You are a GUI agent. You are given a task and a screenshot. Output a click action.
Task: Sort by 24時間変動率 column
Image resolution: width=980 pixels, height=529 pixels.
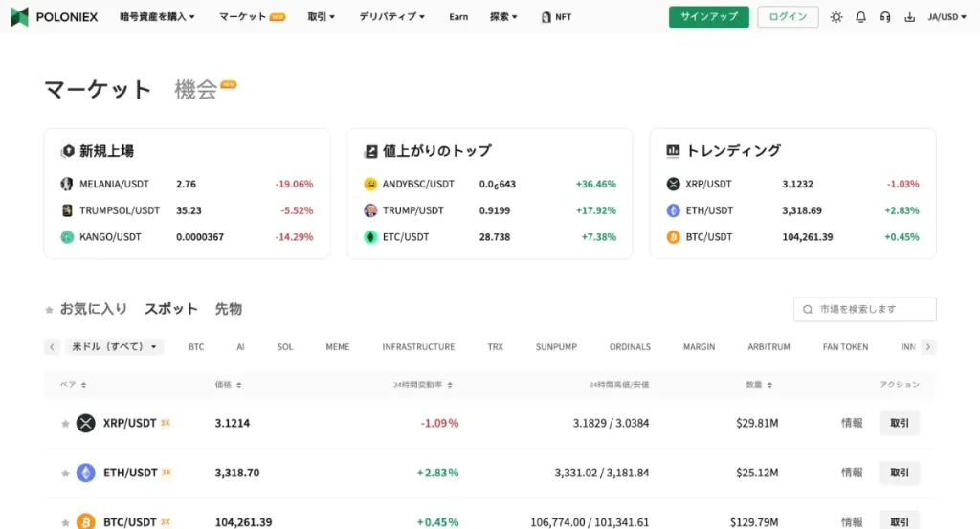tap(422, 385)
